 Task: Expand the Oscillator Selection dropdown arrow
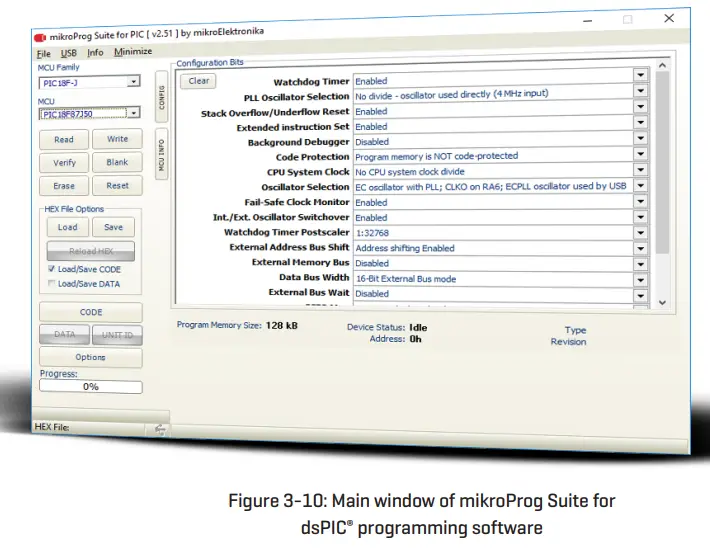[x=641, y=185]
